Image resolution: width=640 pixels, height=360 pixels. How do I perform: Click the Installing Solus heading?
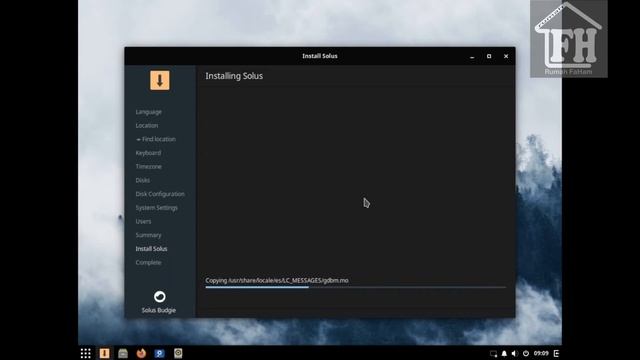[234, 76]
